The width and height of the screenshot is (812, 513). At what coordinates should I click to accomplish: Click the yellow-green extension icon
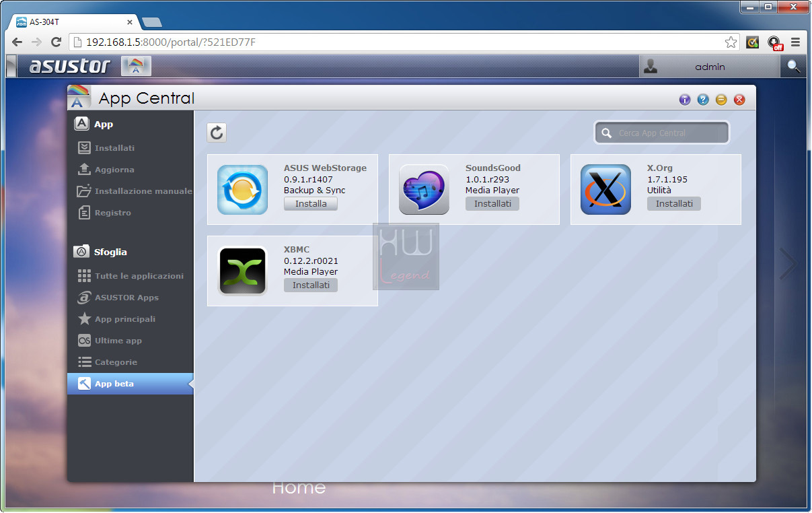tap(753, 42)
